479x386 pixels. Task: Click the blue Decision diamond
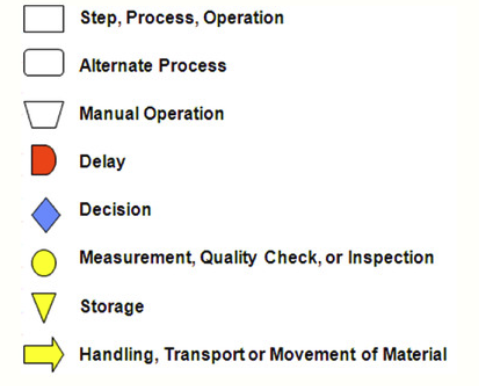tap(46, 215)
